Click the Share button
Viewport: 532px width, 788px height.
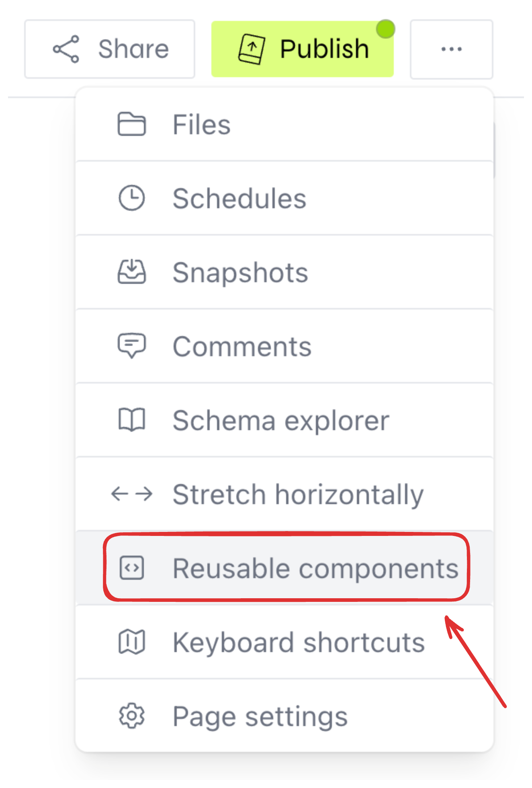(x=110, y=48)
